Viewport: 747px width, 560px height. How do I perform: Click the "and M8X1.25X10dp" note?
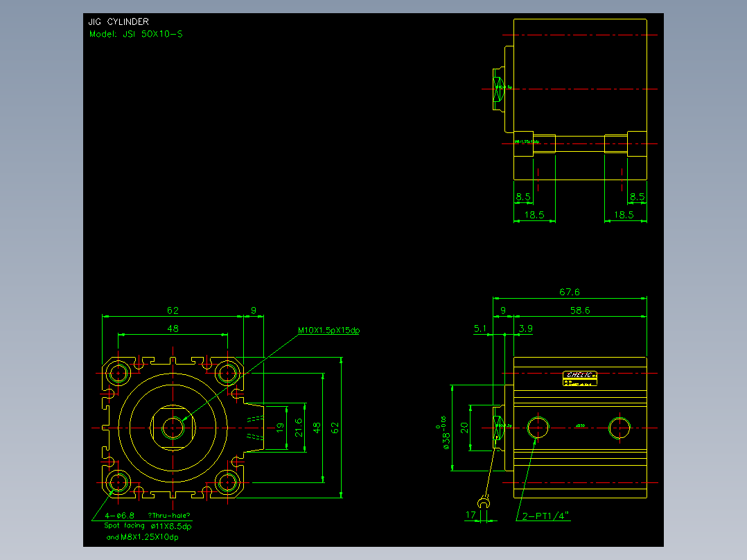pos(143,537)
